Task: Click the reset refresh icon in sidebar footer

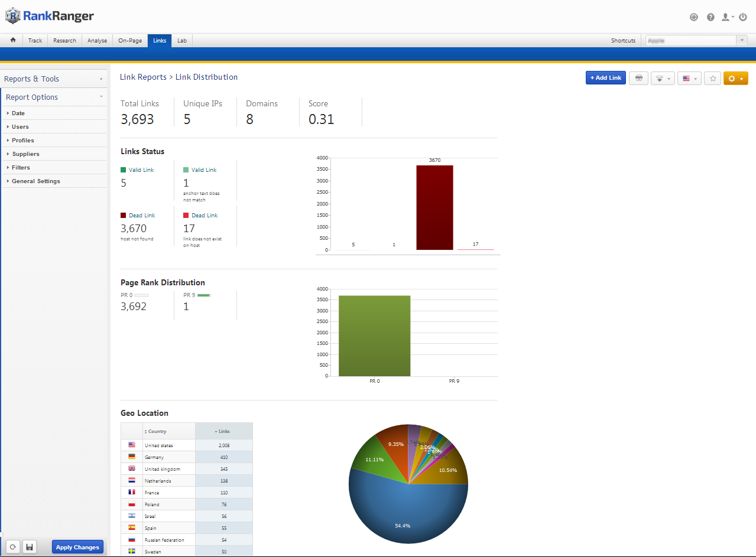Action: (x=12, y=547)
